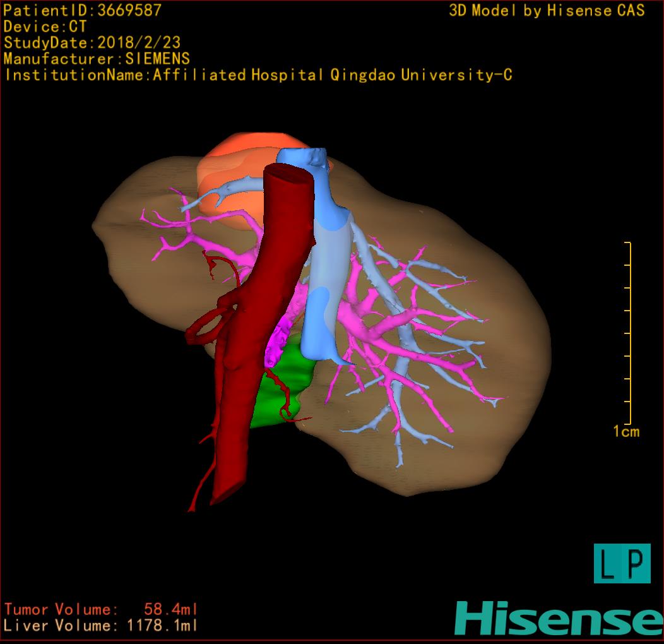Click the Manufacturer SIEMENS text
The width and height of the screenshot is (664, 644).
click(x=97, y=59)
